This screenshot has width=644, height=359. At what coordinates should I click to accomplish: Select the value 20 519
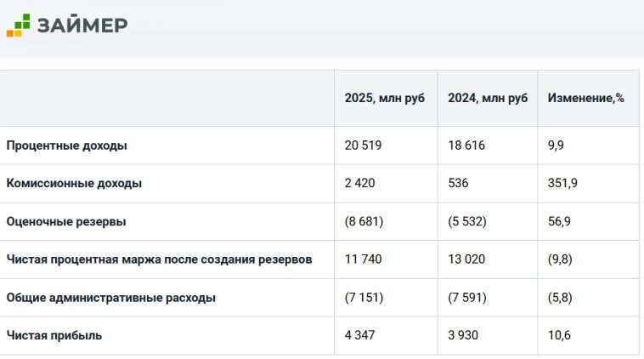pyautogui.click(x=363, y=145)
